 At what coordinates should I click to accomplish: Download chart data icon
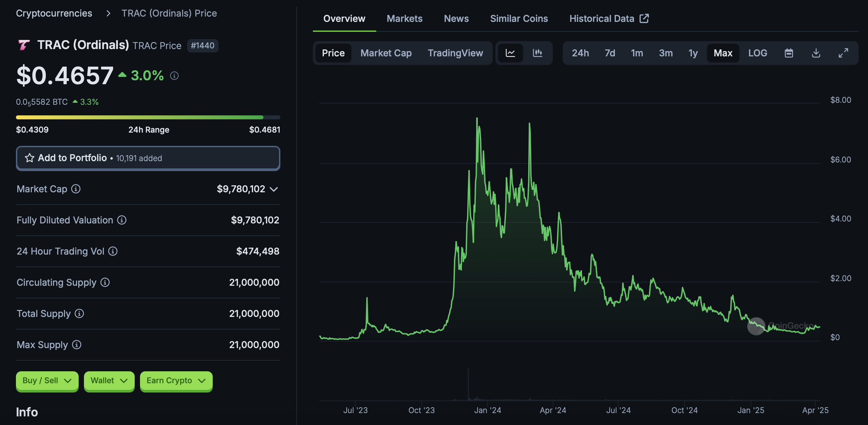(816, 53)
